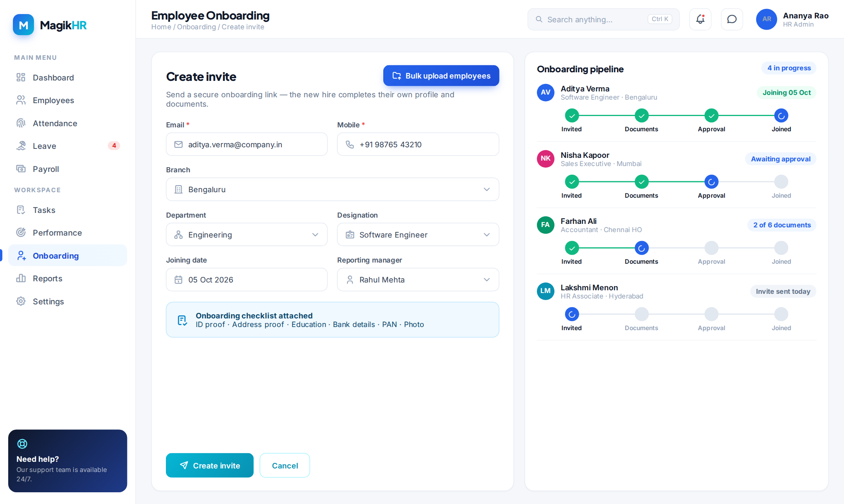The width and height of the screenshot is (844, 504).
Task: Focus the Search anything box
Action: 603,19
